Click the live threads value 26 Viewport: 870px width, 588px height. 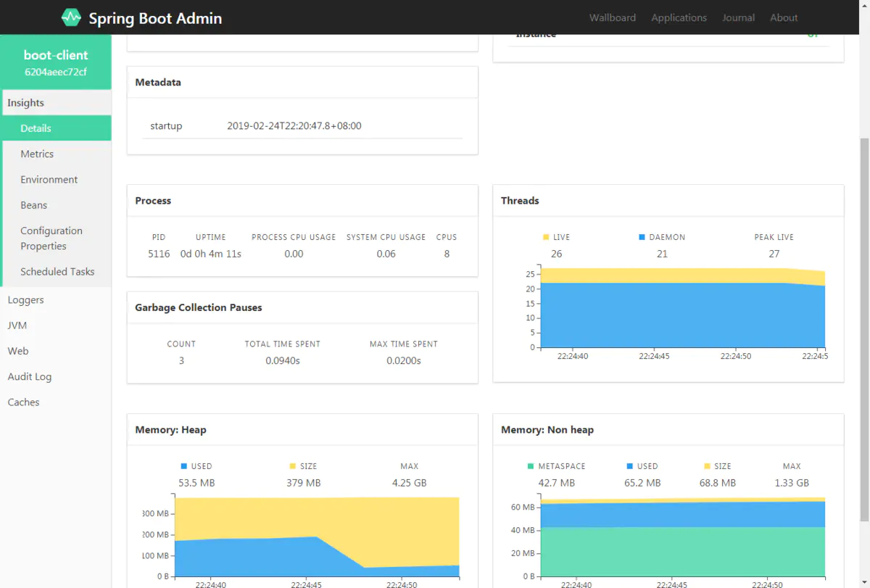point(556,254)
